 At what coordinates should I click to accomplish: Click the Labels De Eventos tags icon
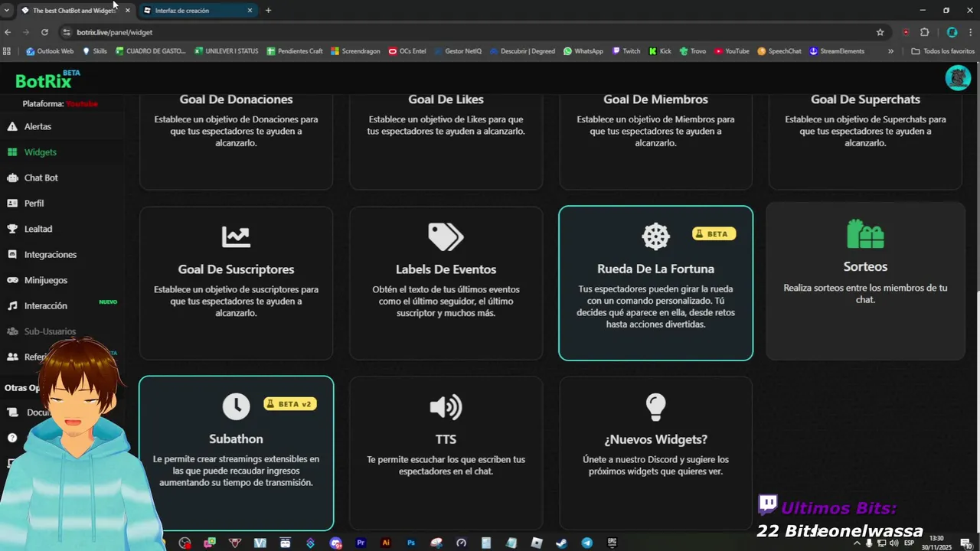(x=446, y=237)
